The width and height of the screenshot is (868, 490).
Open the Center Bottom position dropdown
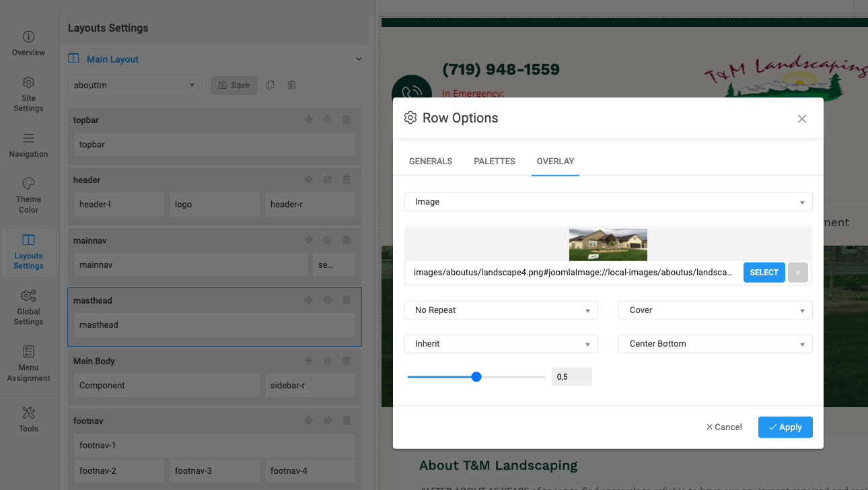pyautogui.click(x=715, y=344)
